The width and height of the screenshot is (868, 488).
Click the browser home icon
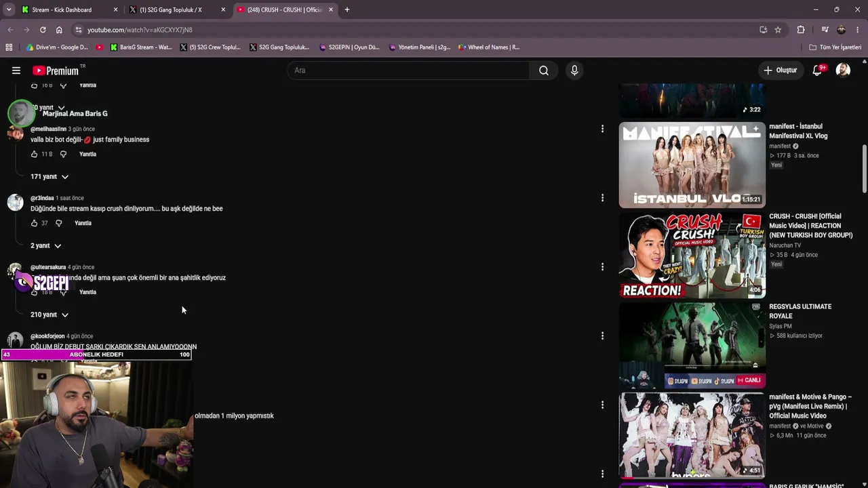point(59,30)
